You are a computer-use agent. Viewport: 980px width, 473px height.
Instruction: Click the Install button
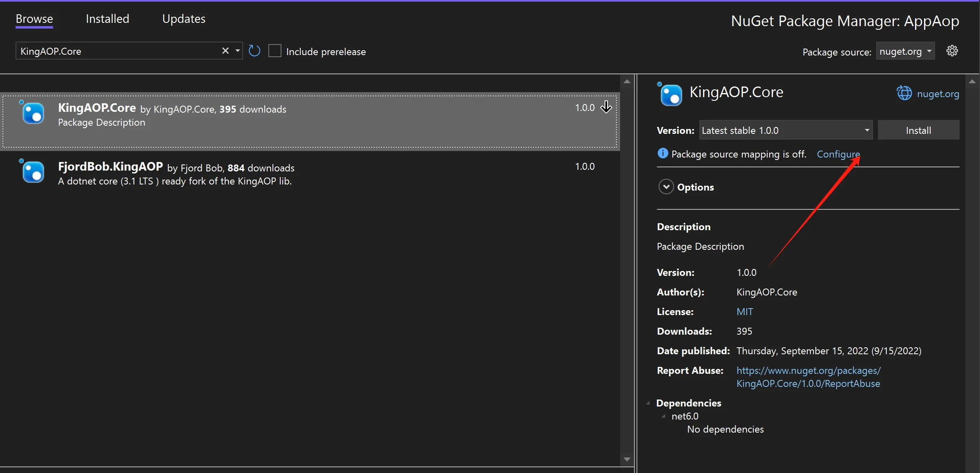click(918, 130)
